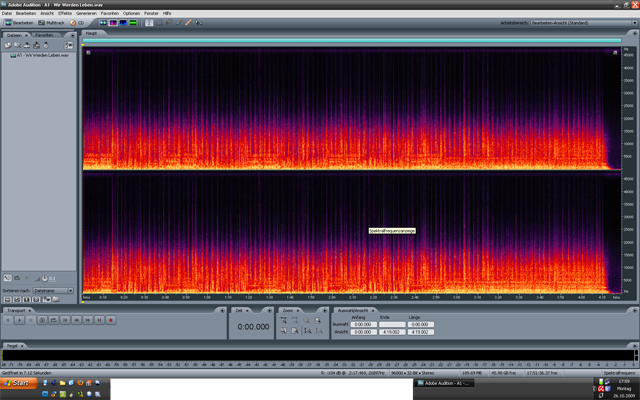640x400 pixels.
Task: Switch to Favoriten tab
Action: point(44,35)
